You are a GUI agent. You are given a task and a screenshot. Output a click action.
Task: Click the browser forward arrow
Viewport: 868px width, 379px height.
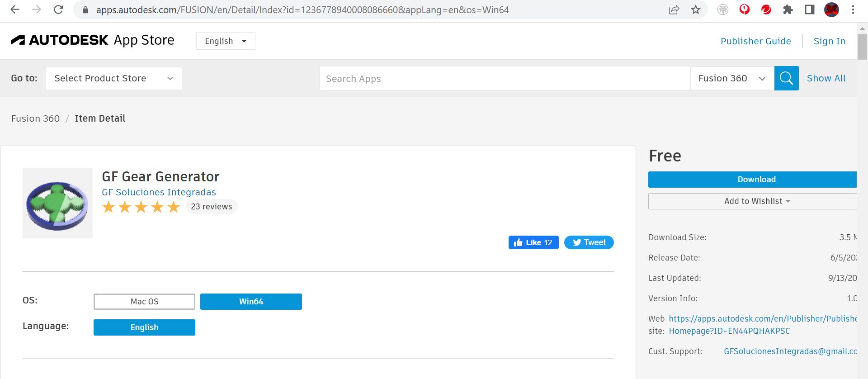coord(37,9)
